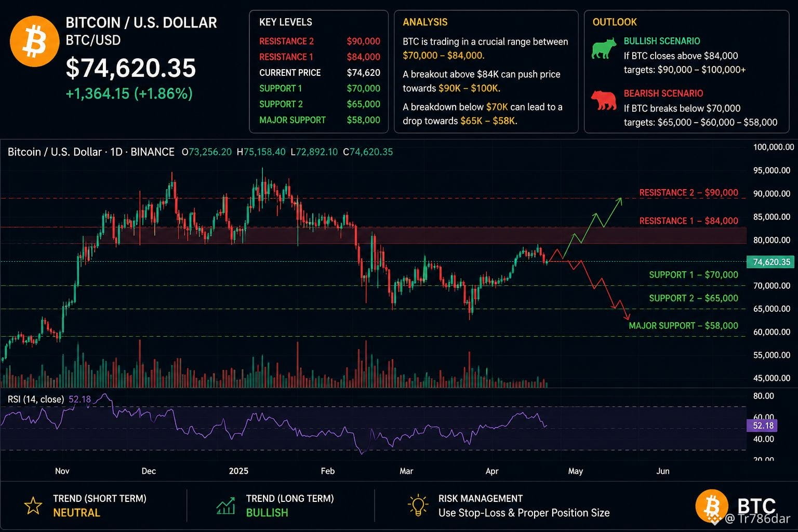The image size is (798, 532).
Task: Click "MAJOR SUPPORT" label in Key Levels panel
Action: coord(292,120)
